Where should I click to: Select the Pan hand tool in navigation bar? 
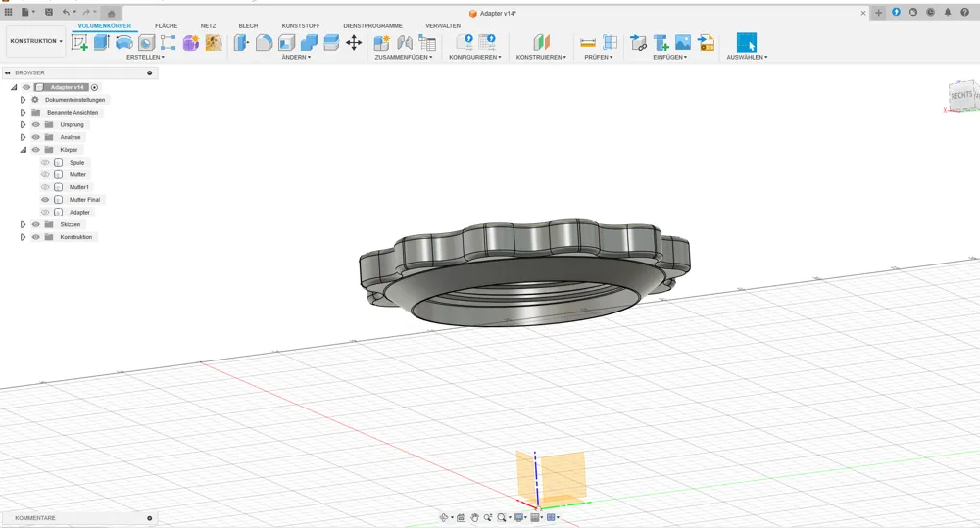click(x=474, y=517)
